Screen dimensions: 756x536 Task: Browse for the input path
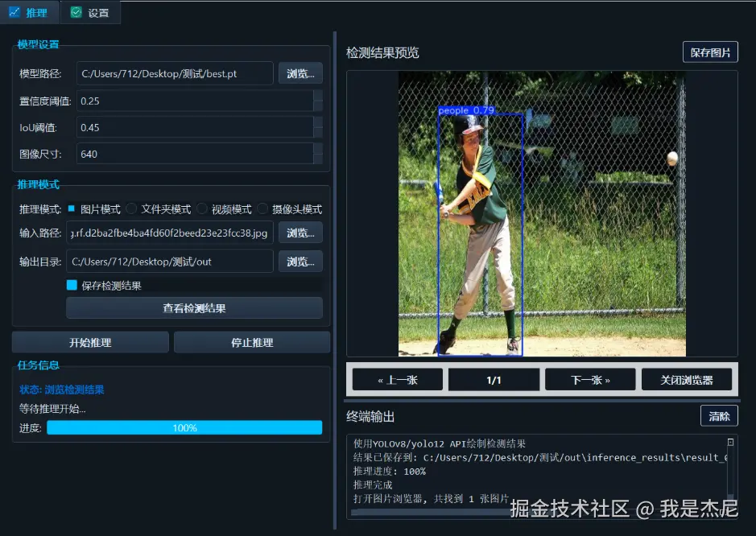pos(300,233)
